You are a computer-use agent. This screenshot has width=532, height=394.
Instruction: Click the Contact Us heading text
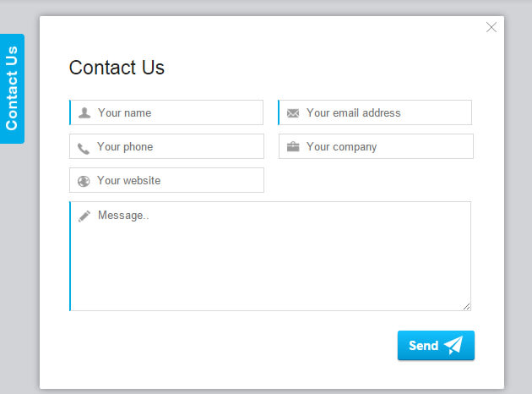(x=117, y=68)
